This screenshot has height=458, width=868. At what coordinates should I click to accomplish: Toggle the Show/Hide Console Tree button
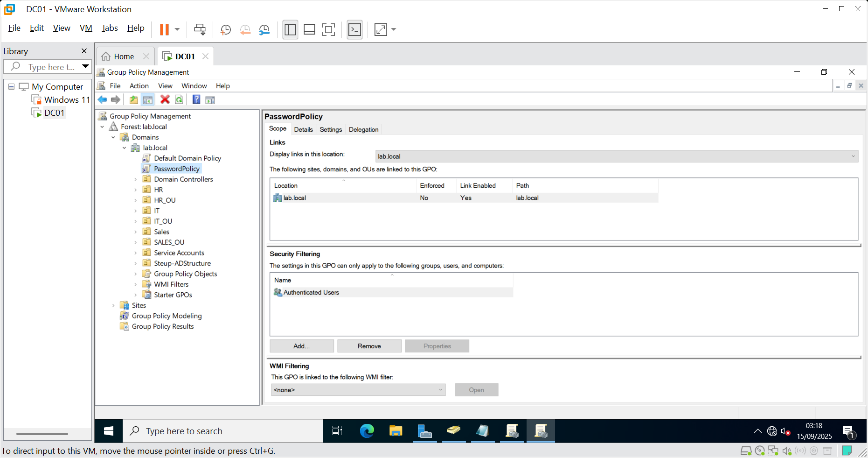148,99
